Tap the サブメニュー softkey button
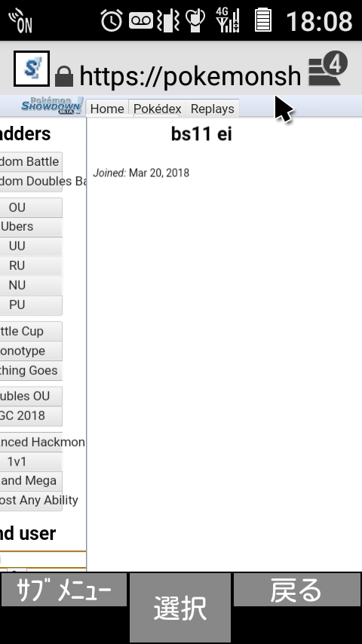Image resolution: width=362 pixels, height=644 pixels. click(x=63, y=590)
